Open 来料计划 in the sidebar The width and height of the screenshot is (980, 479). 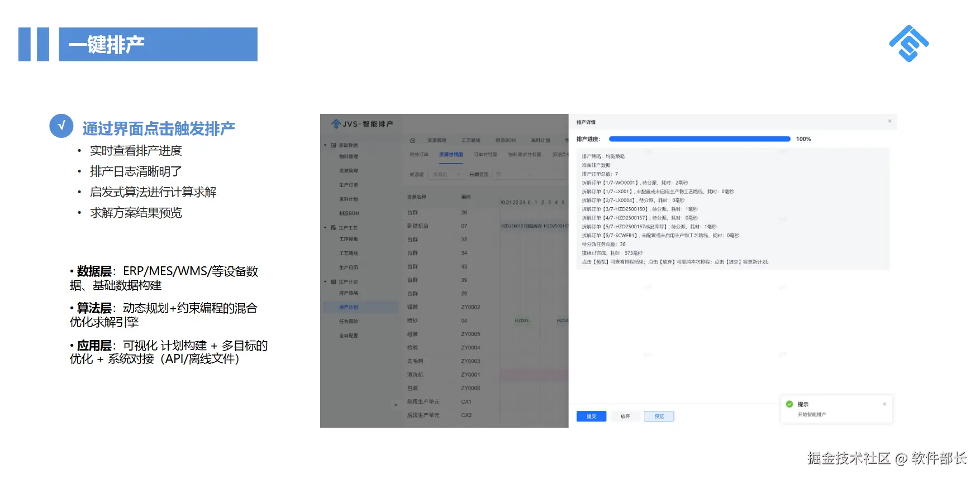pyautogui.click(x=349, y=199)
